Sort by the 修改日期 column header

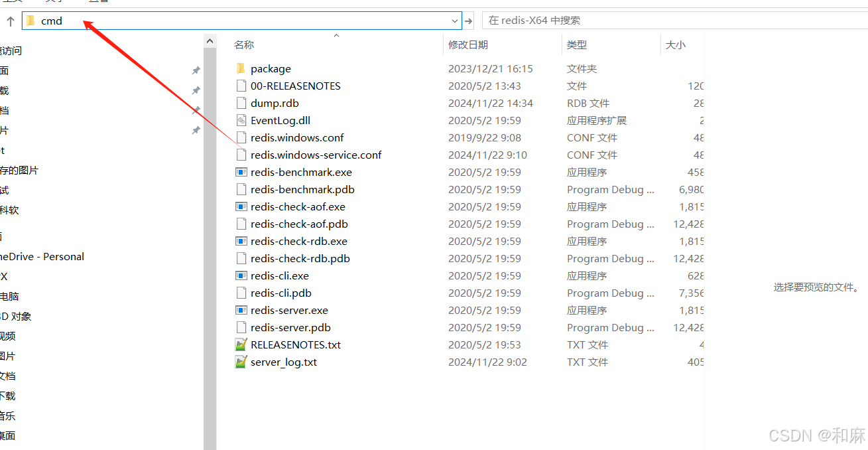click(x=468, y=45)
